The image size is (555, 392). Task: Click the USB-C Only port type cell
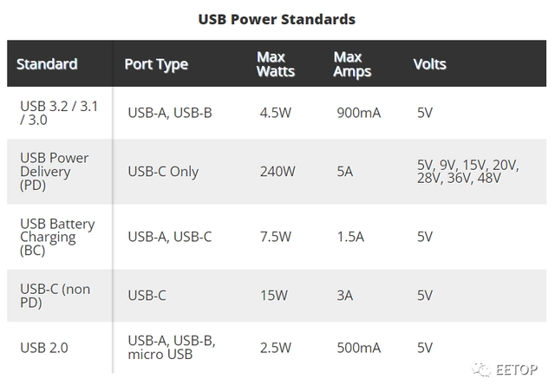pos(163,172)
